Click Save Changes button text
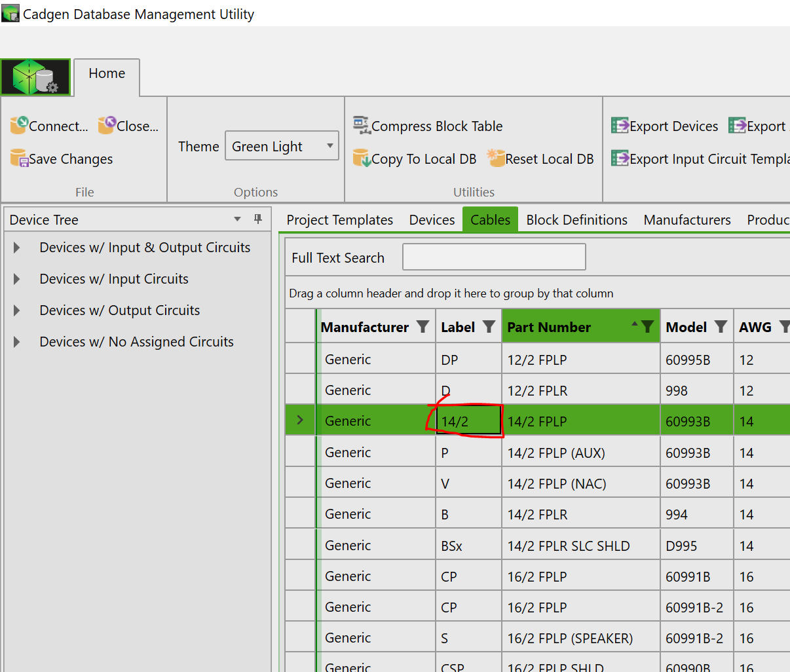 coord(71,159)
